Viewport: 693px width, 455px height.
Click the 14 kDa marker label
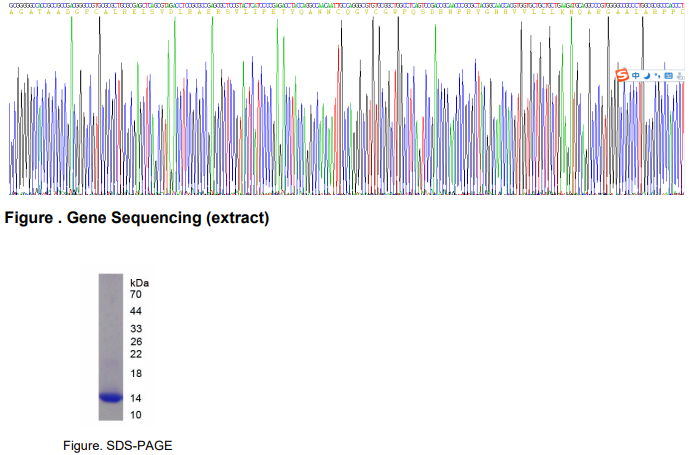tap(136, 398)
